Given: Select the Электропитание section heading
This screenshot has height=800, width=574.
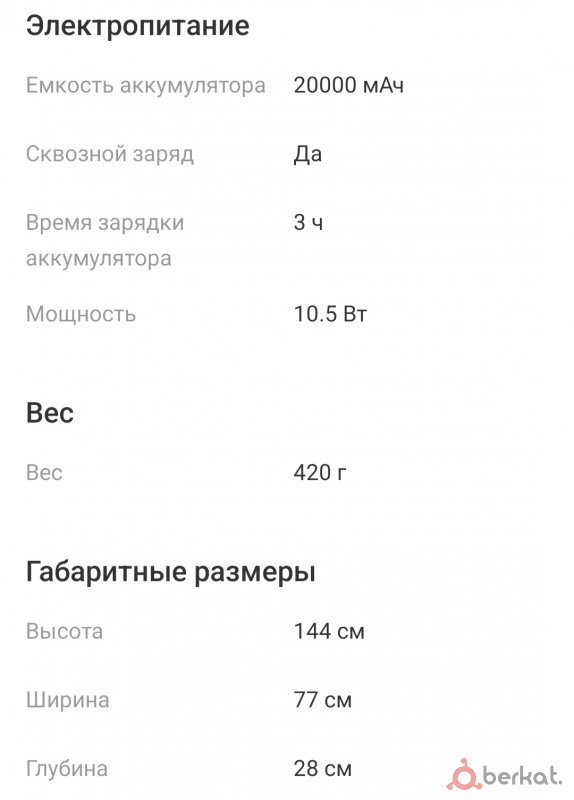Looking at the screenshot, I should 138,26.
